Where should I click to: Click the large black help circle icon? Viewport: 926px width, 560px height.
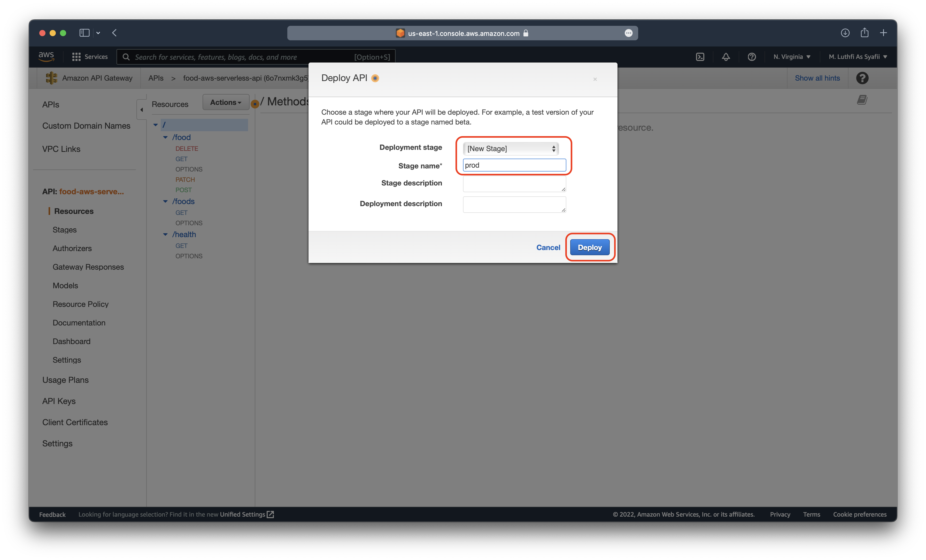[862, 78]
